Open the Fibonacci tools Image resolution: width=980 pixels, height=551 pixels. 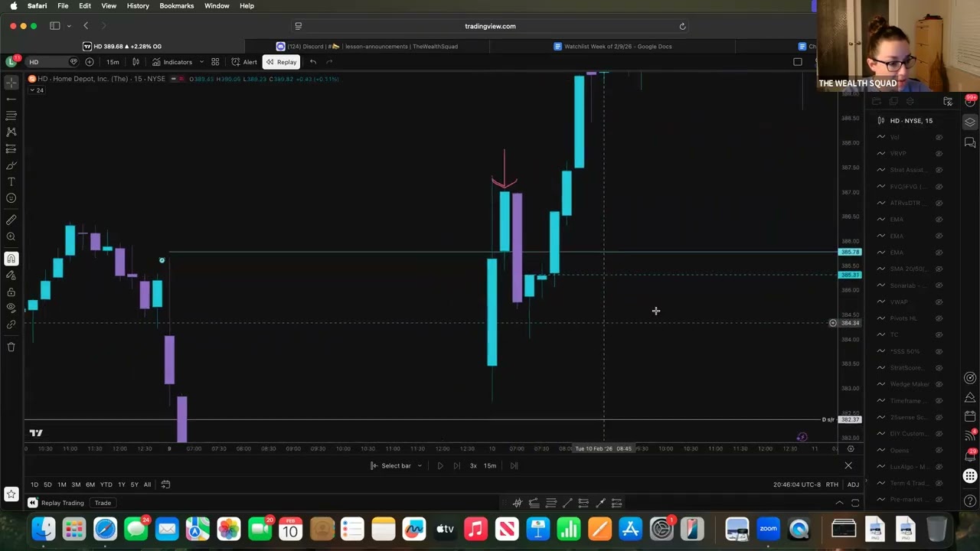click(11, 116)
